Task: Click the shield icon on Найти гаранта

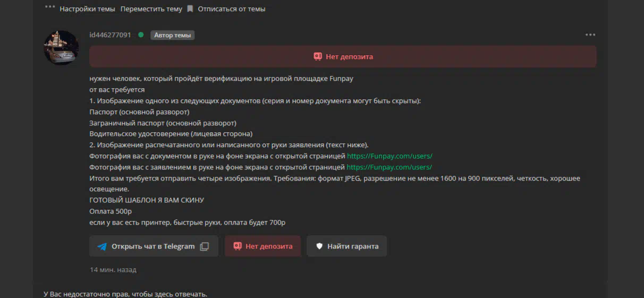Action: (x=319, y=246)
